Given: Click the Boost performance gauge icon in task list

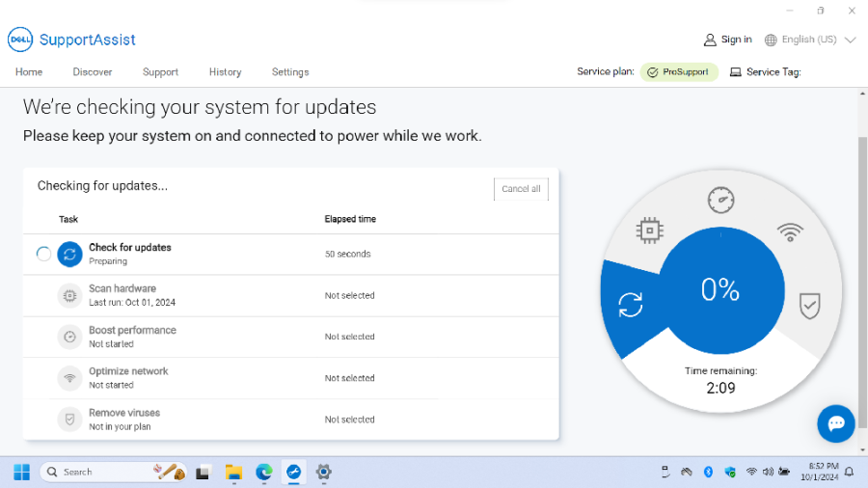Looking at the screenshot, I should 69,337.
